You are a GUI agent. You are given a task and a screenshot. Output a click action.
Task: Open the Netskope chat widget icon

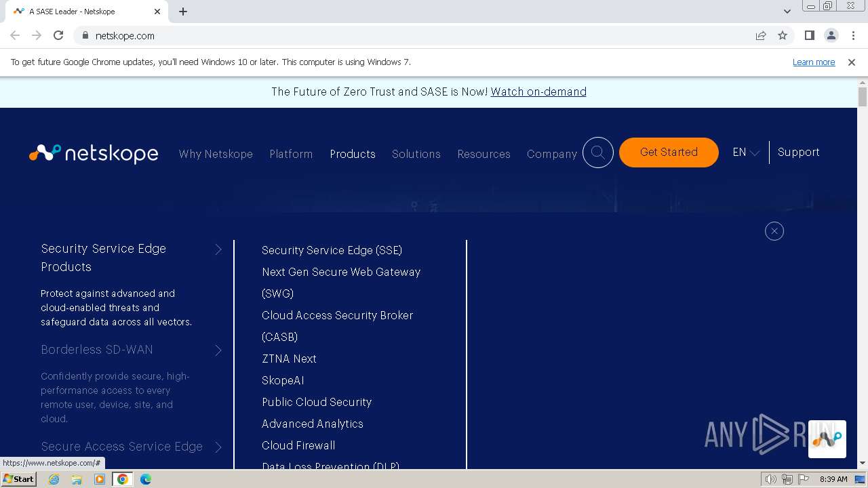click(x=827, y=439)
